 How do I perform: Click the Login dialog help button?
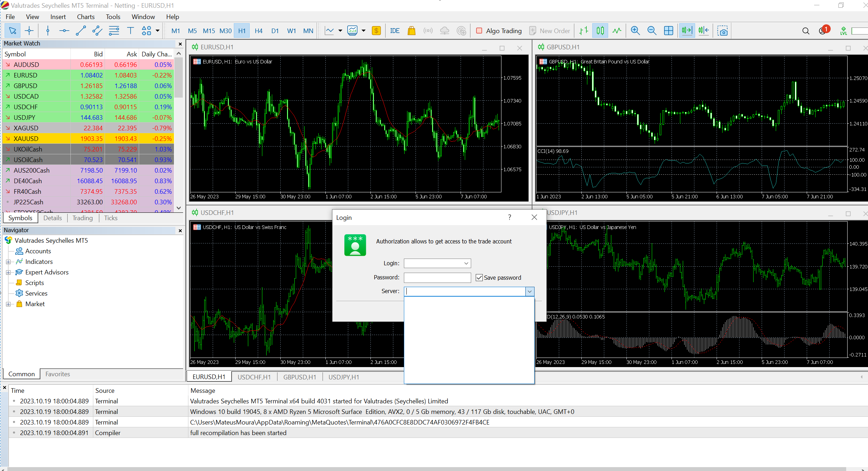(510, 217)
